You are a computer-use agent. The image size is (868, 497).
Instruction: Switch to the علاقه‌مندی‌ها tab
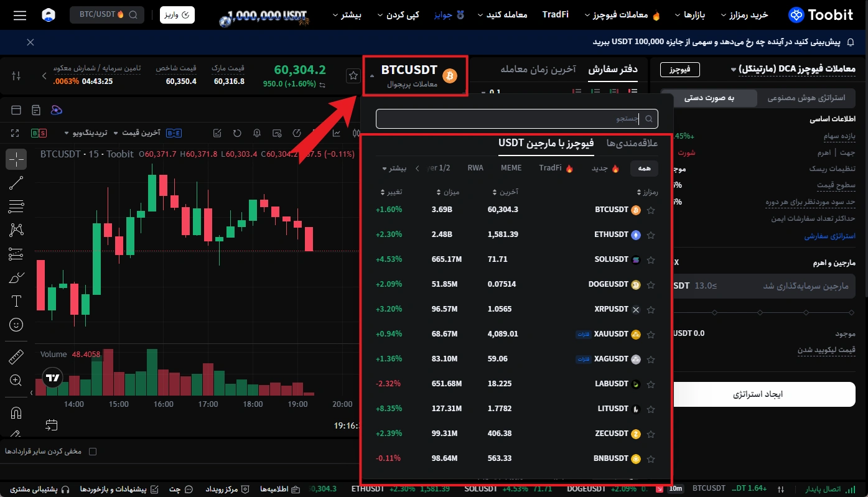[632, 143]
